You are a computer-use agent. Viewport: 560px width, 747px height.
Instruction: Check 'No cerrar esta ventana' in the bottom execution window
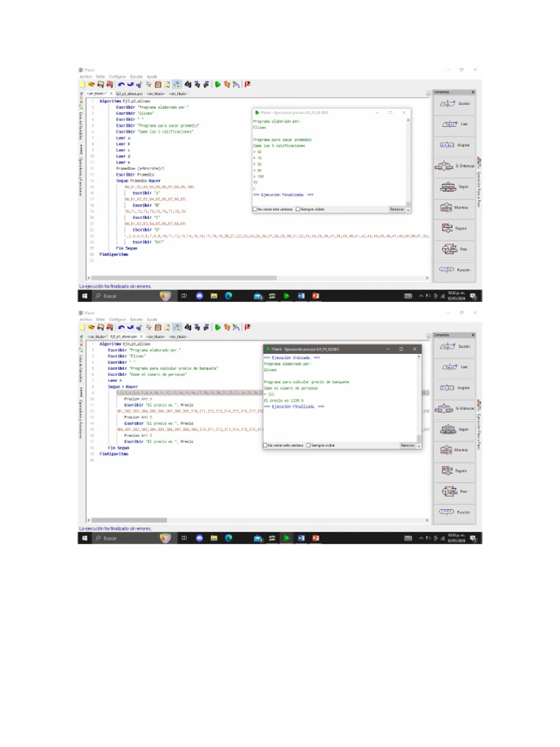click(265, 445)
